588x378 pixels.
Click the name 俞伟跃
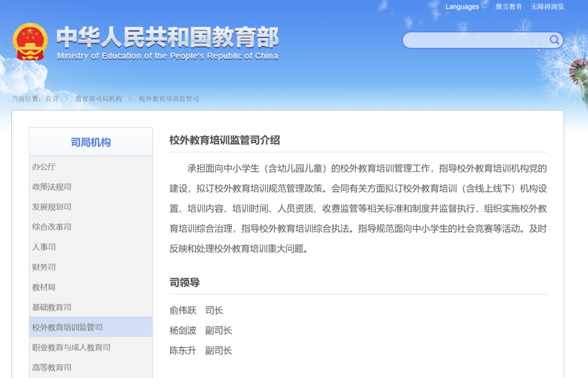click(183, 311)
